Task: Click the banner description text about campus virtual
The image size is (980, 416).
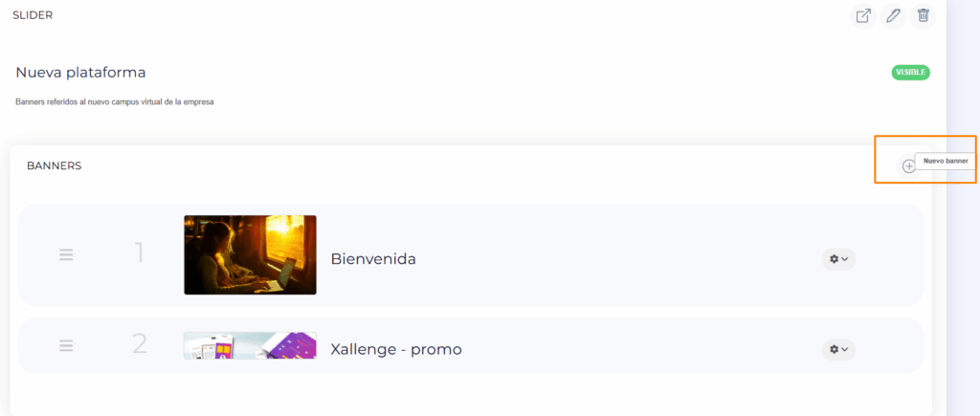Action: click(115, 101)
